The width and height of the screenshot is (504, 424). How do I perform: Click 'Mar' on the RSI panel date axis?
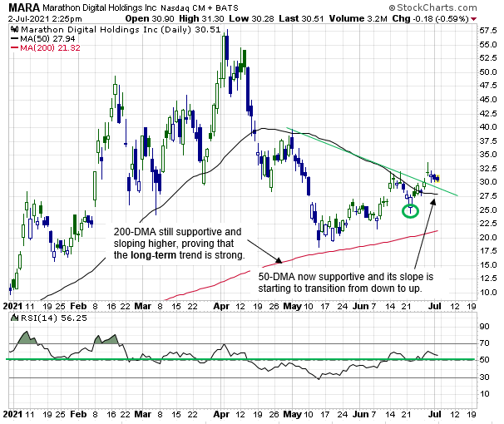(x=143, y=414)
